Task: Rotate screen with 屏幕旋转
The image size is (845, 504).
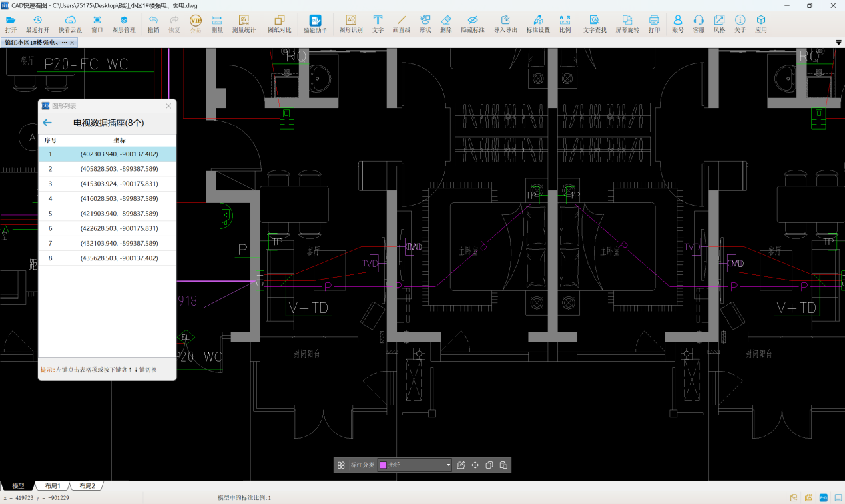Action: coord(627,24)
